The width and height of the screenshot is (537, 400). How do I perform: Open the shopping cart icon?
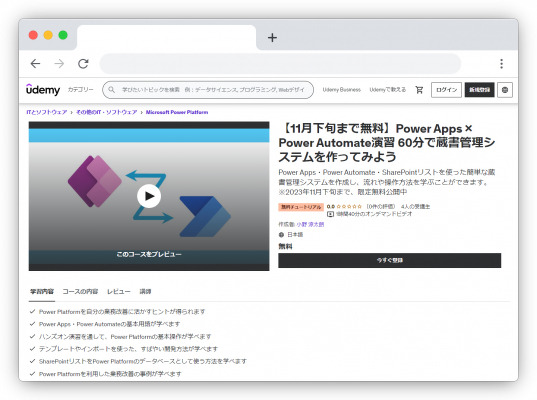[x=419, y=90]
